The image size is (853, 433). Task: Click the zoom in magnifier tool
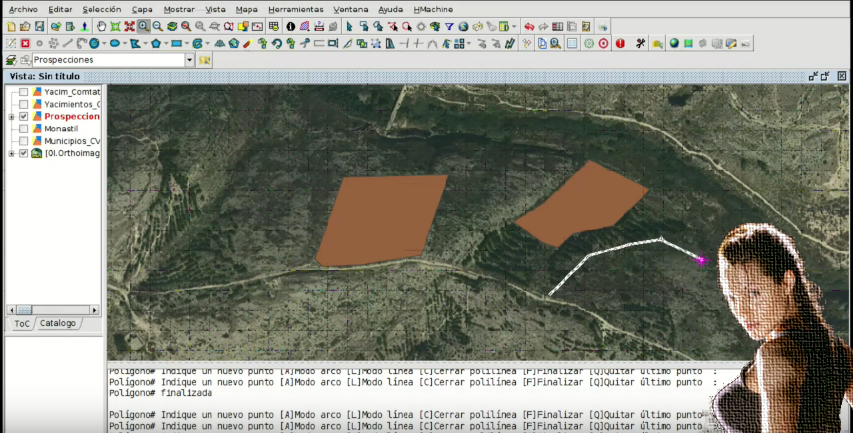tap(144, 26)
